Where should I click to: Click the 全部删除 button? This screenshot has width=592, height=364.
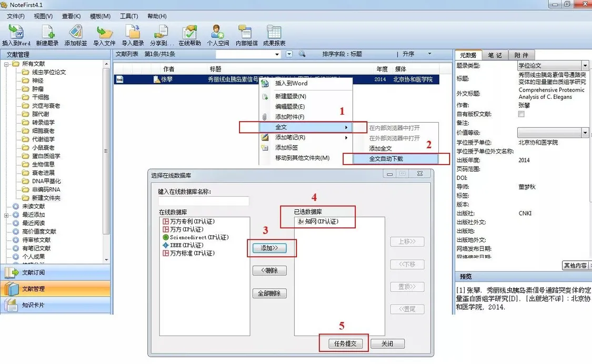pyautogui.click(x=269, y=294)
